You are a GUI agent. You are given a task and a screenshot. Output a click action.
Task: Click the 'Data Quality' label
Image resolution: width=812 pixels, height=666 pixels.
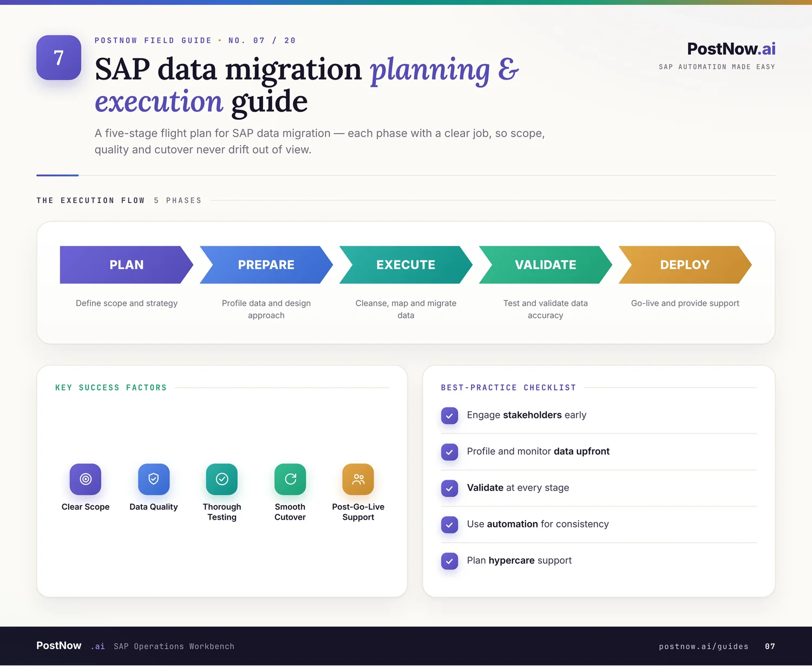click(x=154, y=507)
